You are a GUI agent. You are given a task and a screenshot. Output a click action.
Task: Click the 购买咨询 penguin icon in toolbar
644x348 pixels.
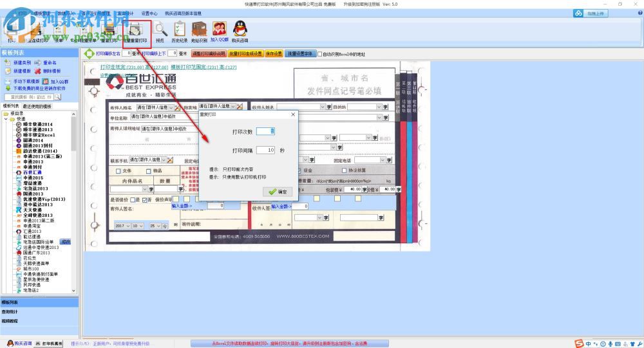pyautogui.click(x=240, y=29)
